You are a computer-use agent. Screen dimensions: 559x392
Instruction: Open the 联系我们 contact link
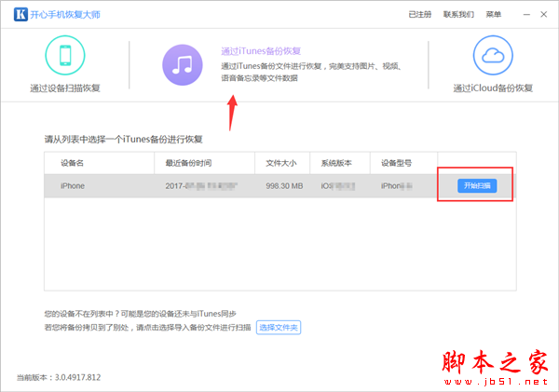458,14
